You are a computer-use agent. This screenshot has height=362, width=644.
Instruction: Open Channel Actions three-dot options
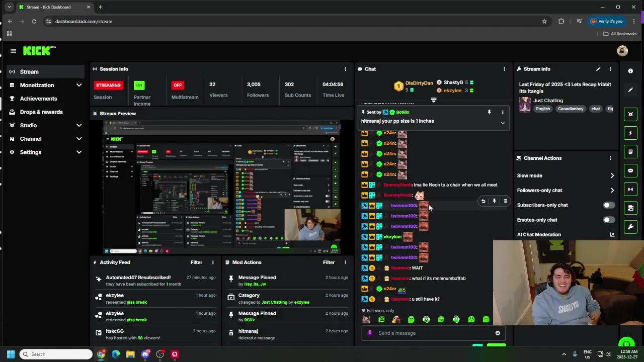(x=610, y=158)
